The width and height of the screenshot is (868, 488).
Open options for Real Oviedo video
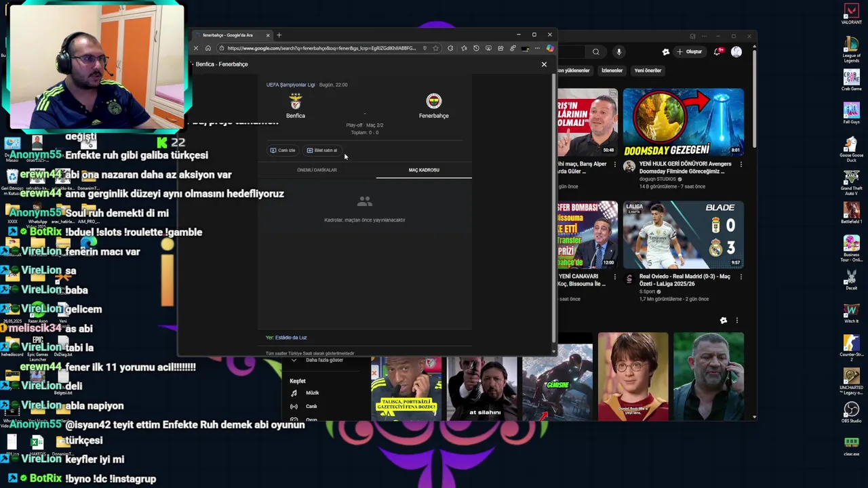tap(741, 277)
